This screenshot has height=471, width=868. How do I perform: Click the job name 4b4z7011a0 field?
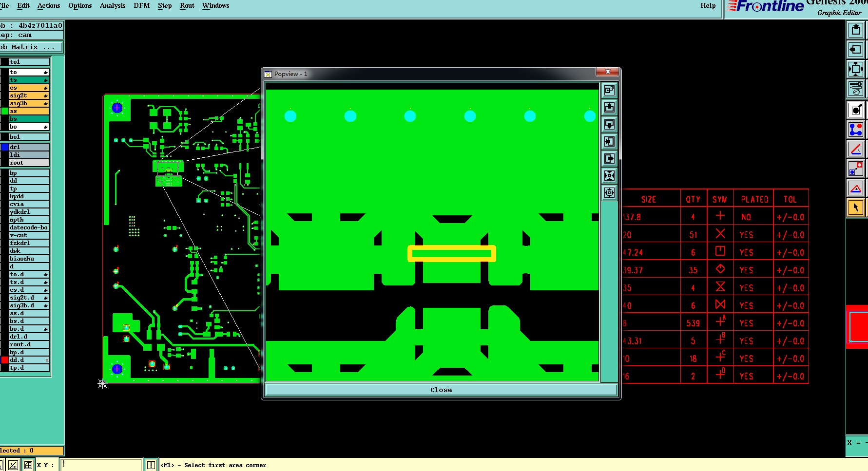tap(31, 25)
